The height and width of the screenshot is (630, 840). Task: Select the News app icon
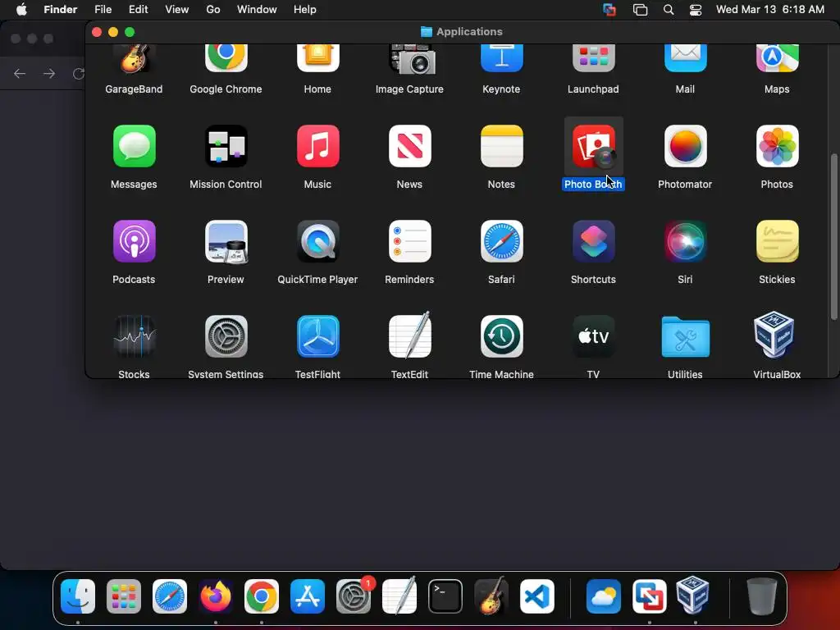click(409, 146)
